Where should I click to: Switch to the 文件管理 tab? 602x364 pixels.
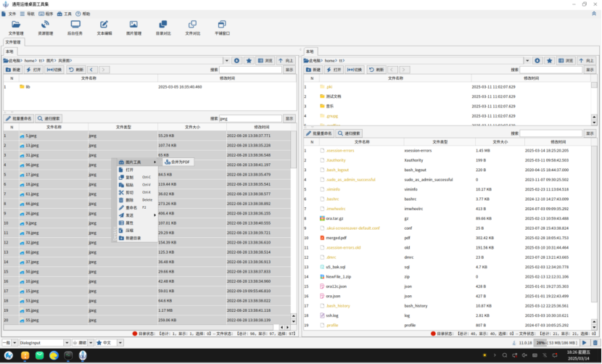(14, 42)
